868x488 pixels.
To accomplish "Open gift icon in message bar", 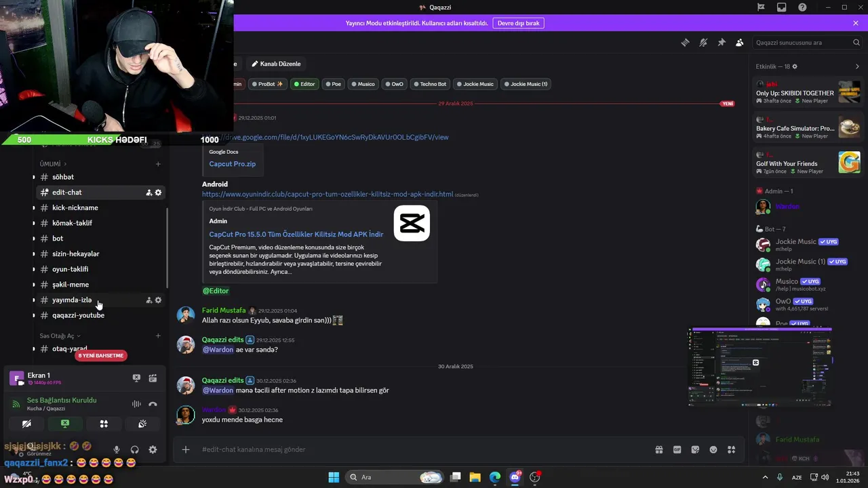I will click(x=658, y=449).
